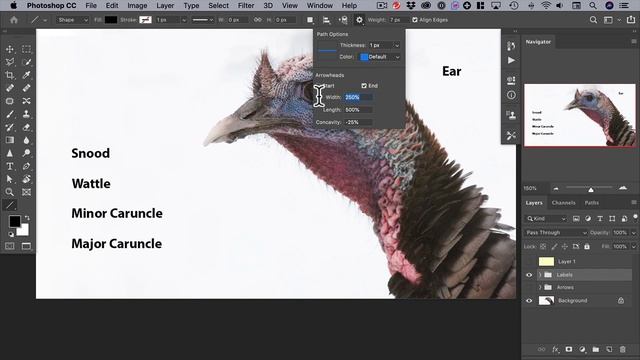Expand the Arrows layer group
640x360 pixels.
[x=540, y=287]
